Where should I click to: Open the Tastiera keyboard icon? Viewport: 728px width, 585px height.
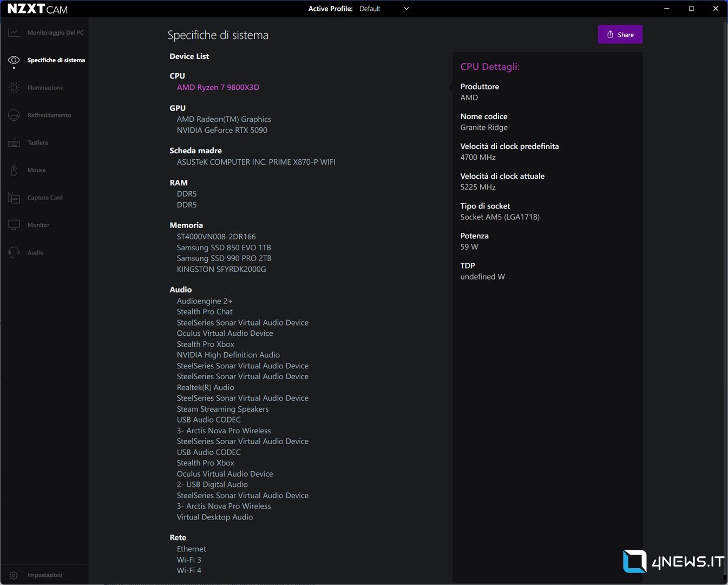[x=14, y=143]
